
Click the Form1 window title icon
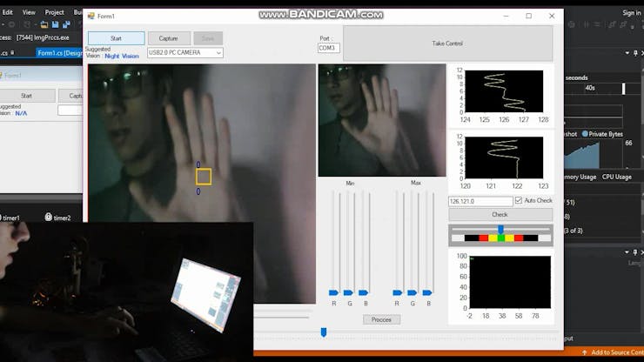pos(91,16)
